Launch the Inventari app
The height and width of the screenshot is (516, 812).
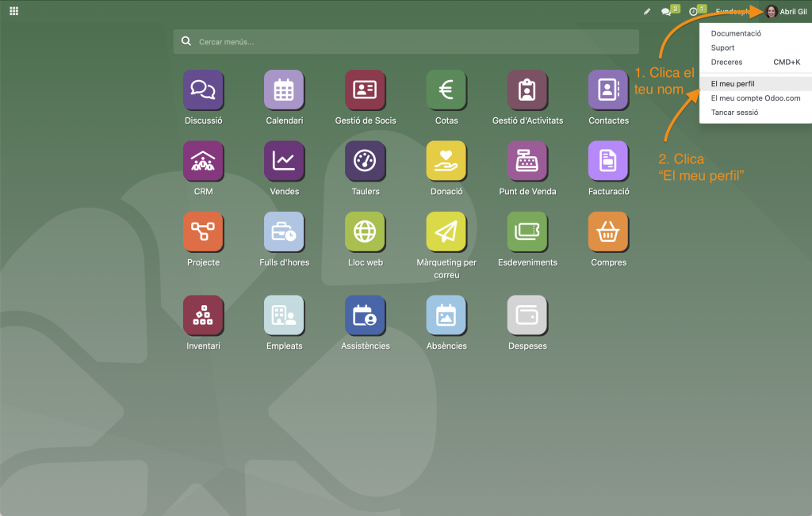point(203,315)
